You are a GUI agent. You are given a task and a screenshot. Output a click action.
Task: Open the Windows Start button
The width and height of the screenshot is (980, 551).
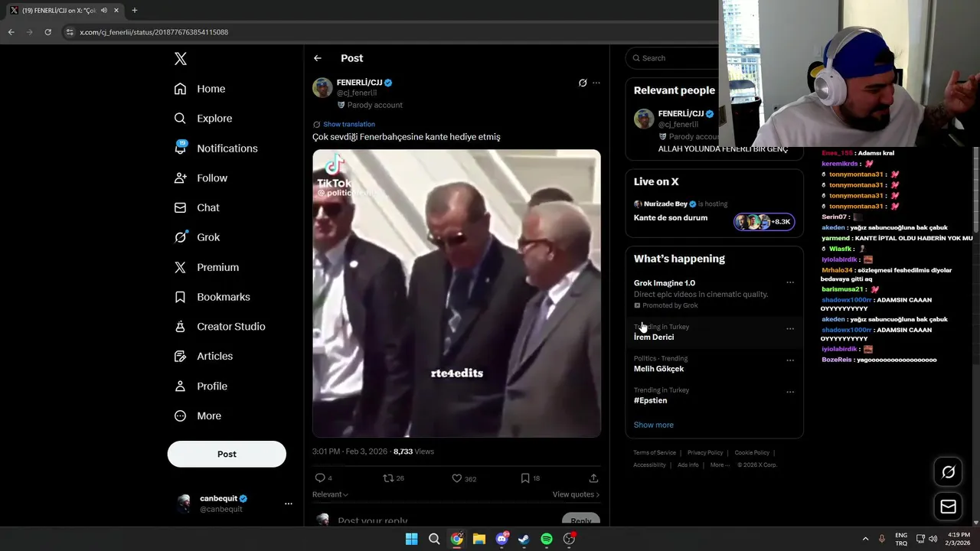[x=411, y=539]
